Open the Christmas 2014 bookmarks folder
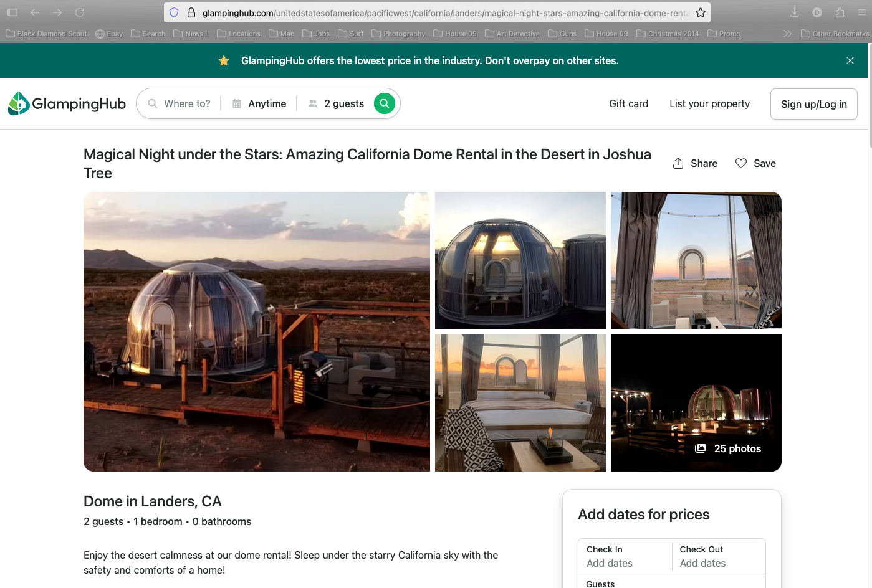The image size is (872, 588). 668,34
